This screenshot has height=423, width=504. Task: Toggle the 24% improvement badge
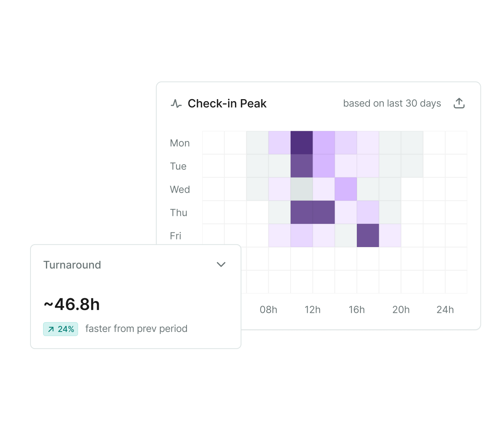(x=60, y=329)
